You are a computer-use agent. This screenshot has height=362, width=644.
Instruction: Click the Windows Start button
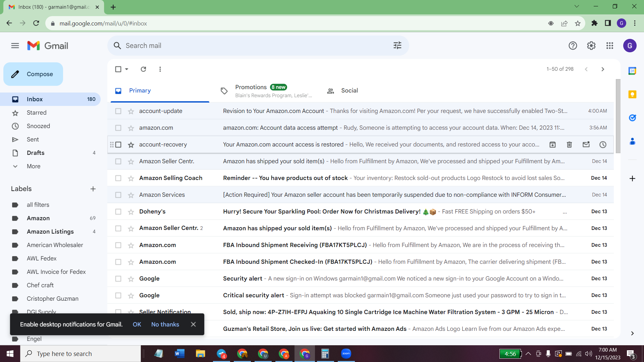coord(10,354)
